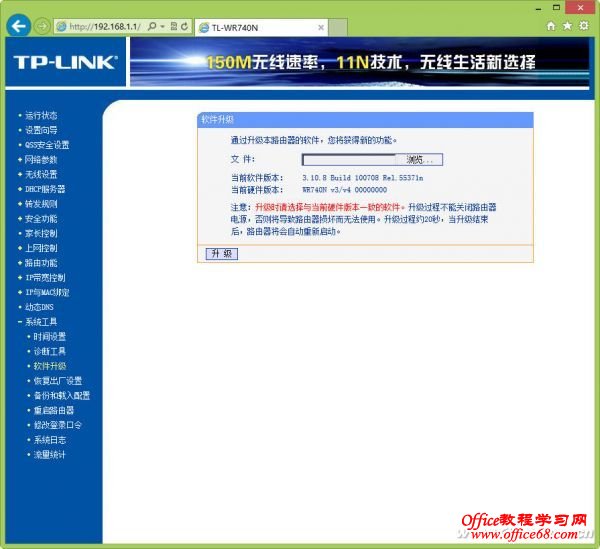Viewport: 600px width, 549px height.
Task: Open 修改登录口令 submenu item
Action: [x=58, y=425]
